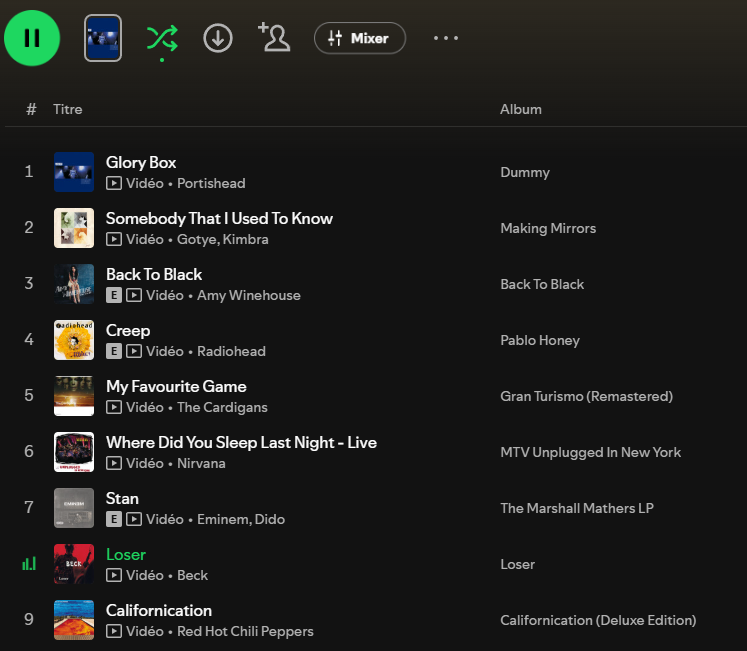Open artist Portishead
The height and width of the screenshot is (651, 747).
click(x=211, y=183)
